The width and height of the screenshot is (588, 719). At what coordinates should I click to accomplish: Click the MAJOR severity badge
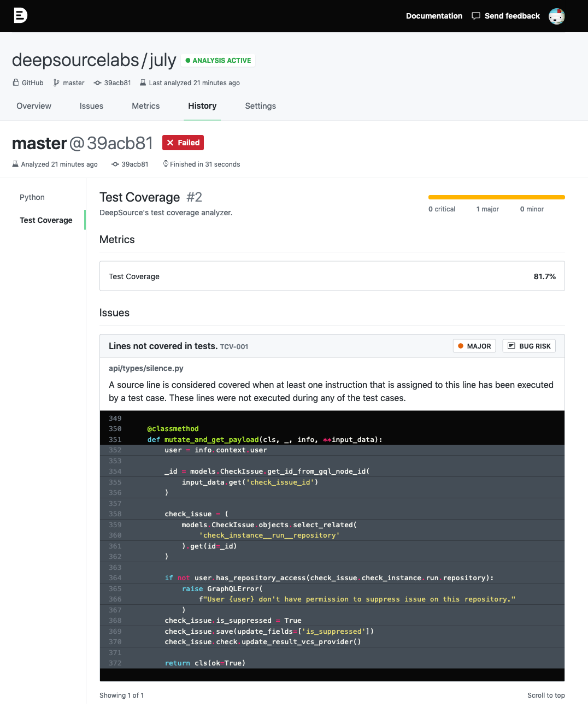click(x=474, y=346)
